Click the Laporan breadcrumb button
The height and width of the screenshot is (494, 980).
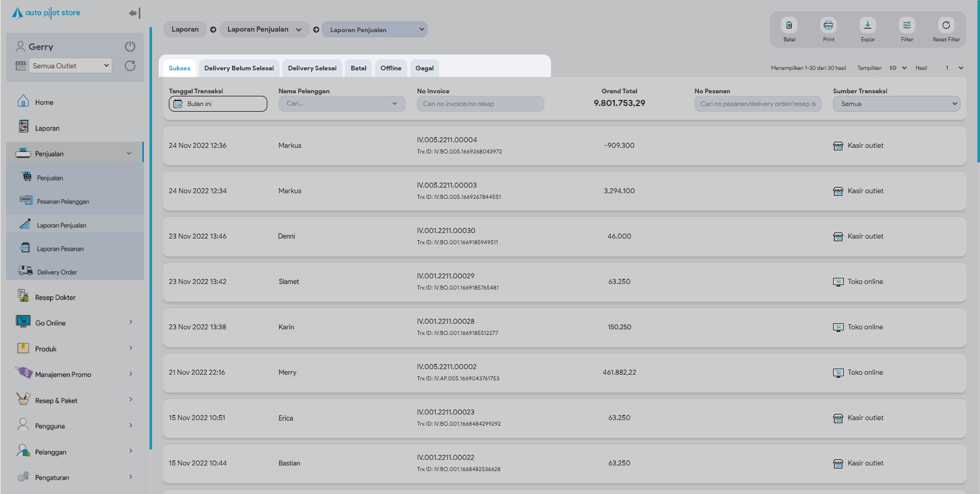point(185,30)
